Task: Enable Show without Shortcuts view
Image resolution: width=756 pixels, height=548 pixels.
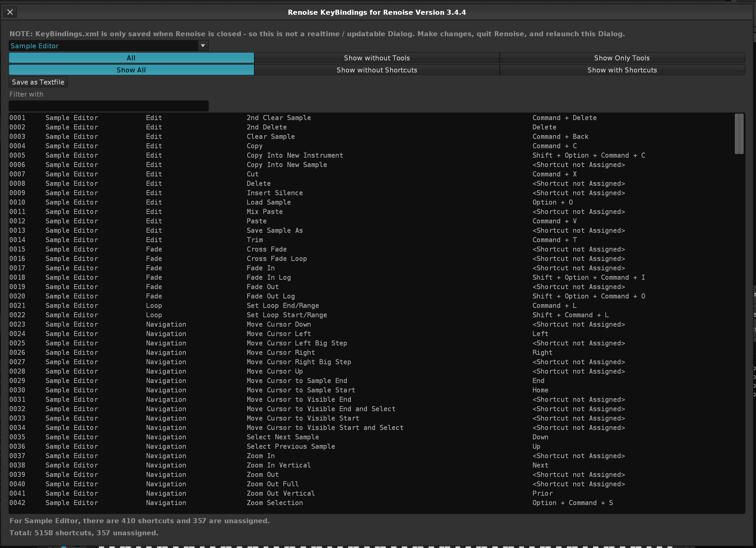Action: 377,70
